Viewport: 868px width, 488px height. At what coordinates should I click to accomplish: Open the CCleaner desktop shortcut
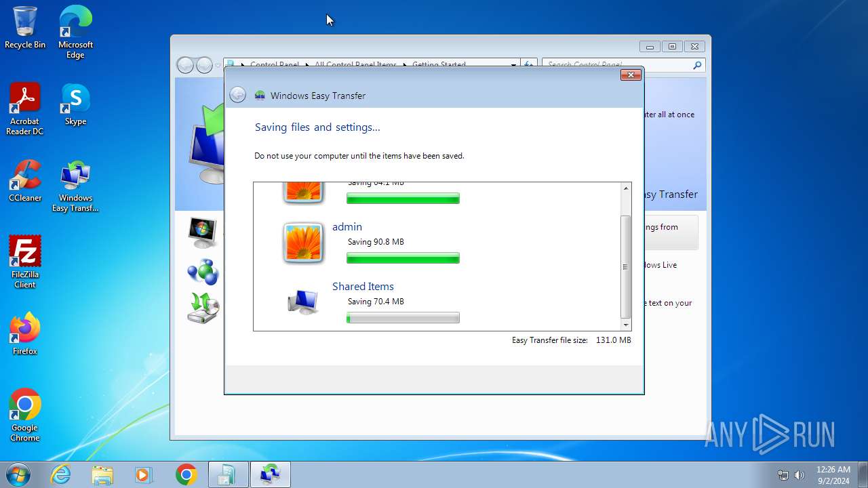[x=25, y=181]
